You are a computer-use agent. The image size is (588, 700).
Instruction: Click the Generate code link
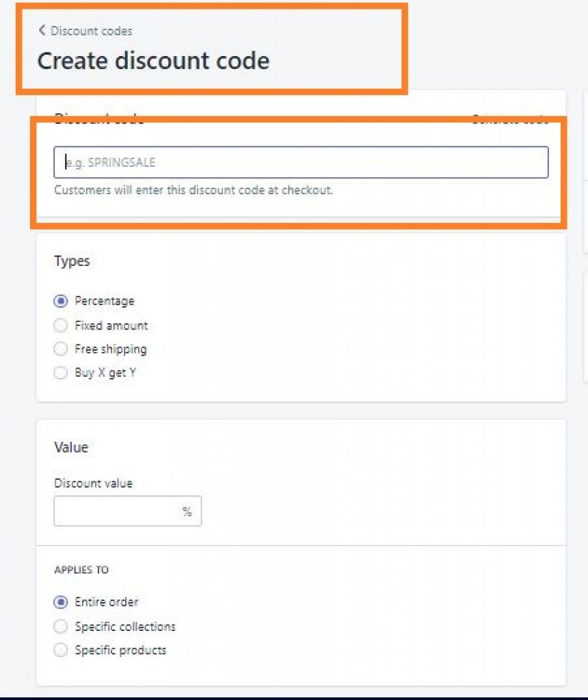coord(510,120)
